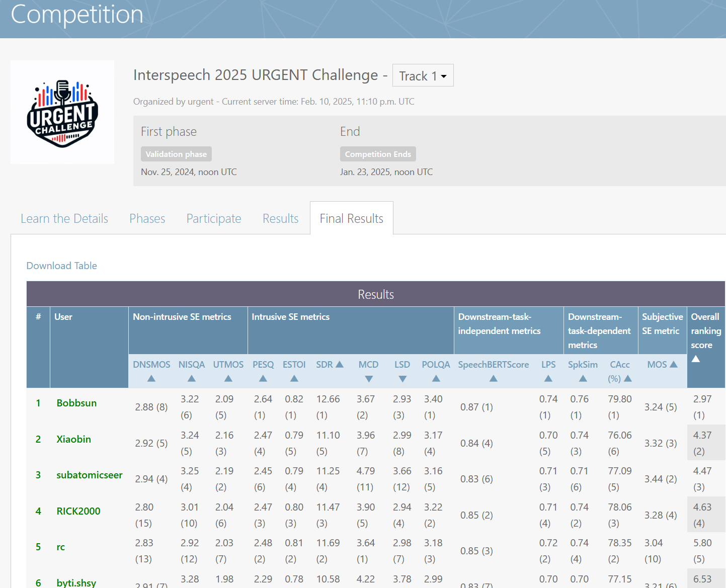The height and width of the screenshot is (588, 726).
Task: Open the Learn the Details tab
Action: click(64, 218)
